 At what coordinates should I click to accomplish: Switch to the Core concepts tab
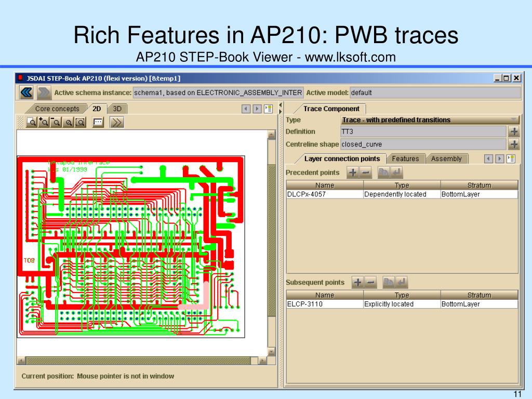tap(57, 109)
